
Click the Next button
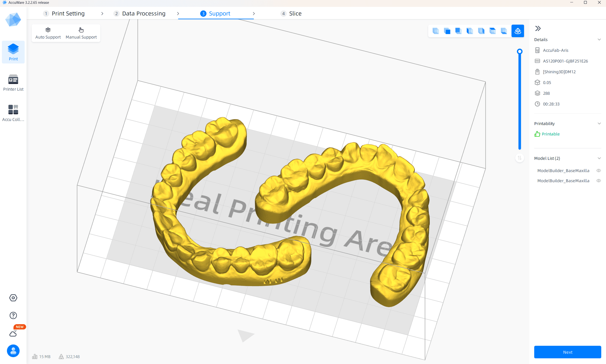coord(567,352)
